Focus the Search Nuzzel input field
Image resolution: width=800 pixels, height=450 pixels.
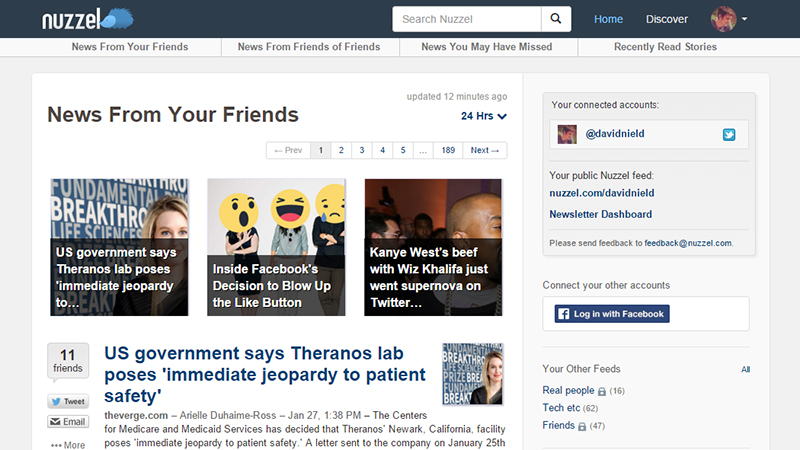pyautogui.click(x=467, y=19)
